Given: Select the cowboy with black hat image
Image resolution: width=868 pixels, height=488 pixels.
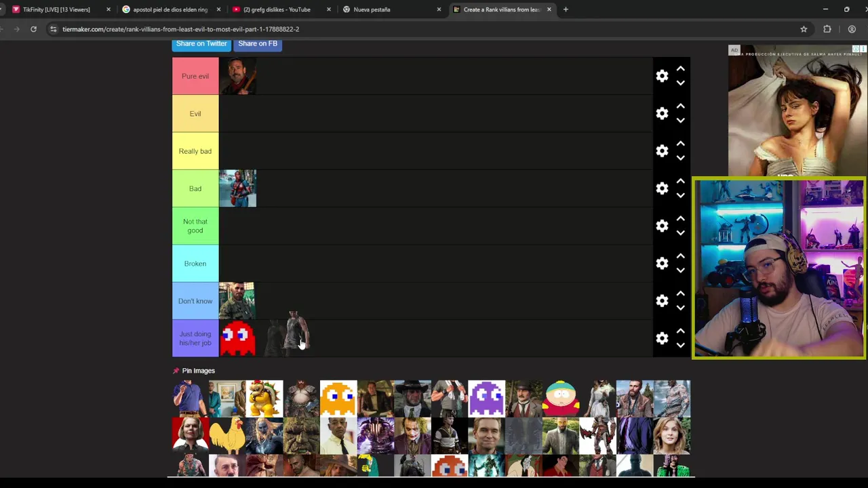Looking at the screenshot, I should point(412,399).
